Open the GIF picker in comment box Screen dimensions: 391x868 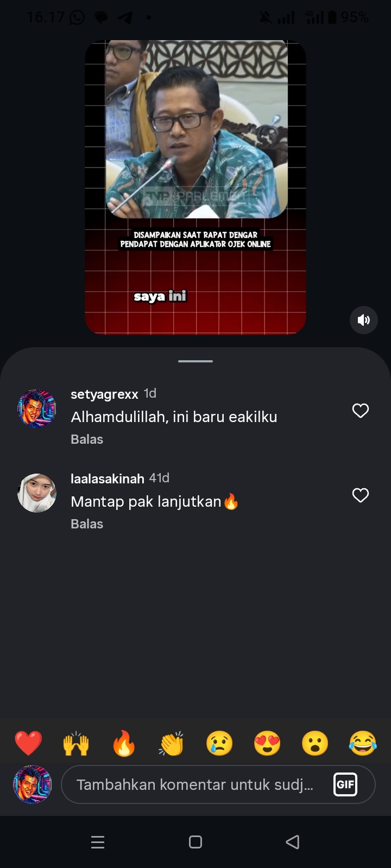pyautogui.click(x=345, y=784)
